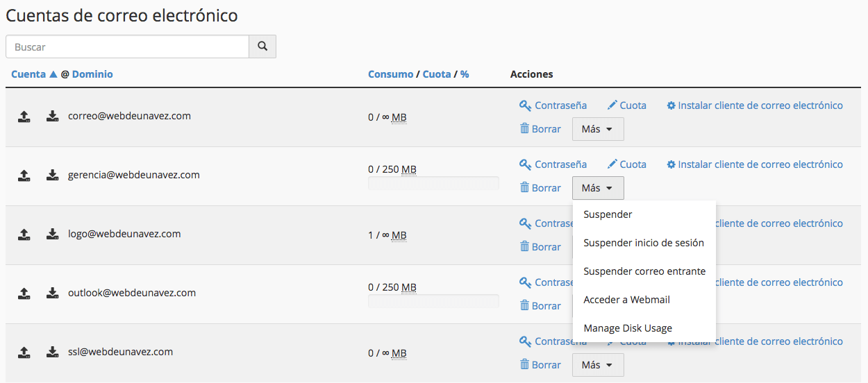868x383 pixels.
Task: Click "0 / ∞ MB" usage for correo
Action: 387,117
